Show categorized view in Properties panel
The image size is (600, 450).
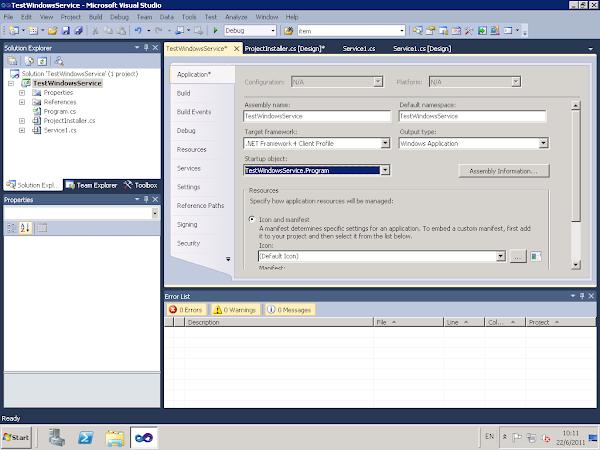point(12,228)
